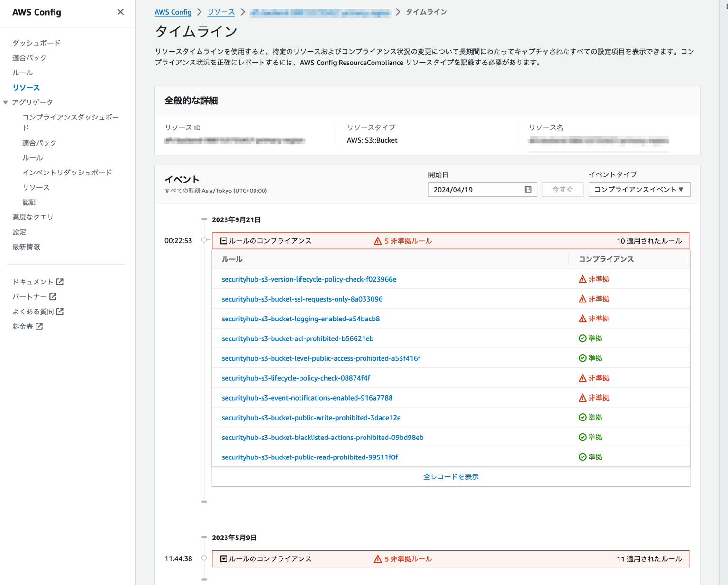Click the 今すぐ button
This screenshot has height=585, width=728.
pyautogui.click(x=562, y=189)
